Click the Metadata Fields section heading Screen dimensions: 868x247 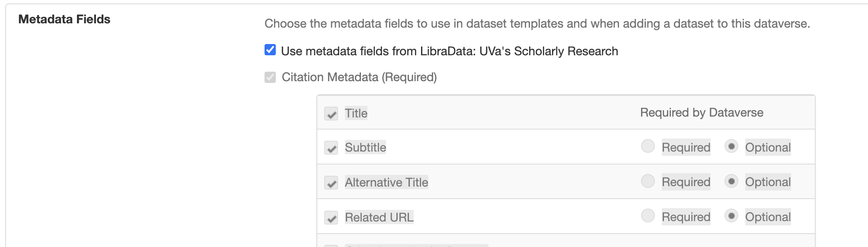pyautogui.click(x=64, y=19)
